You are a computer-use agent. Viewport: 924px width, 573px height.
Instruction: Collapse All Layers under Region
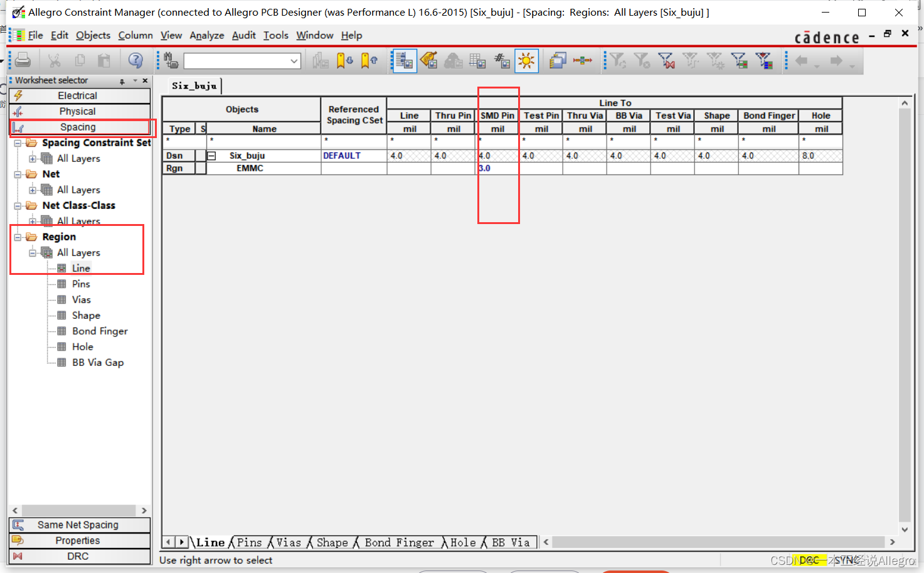(33, 253)
